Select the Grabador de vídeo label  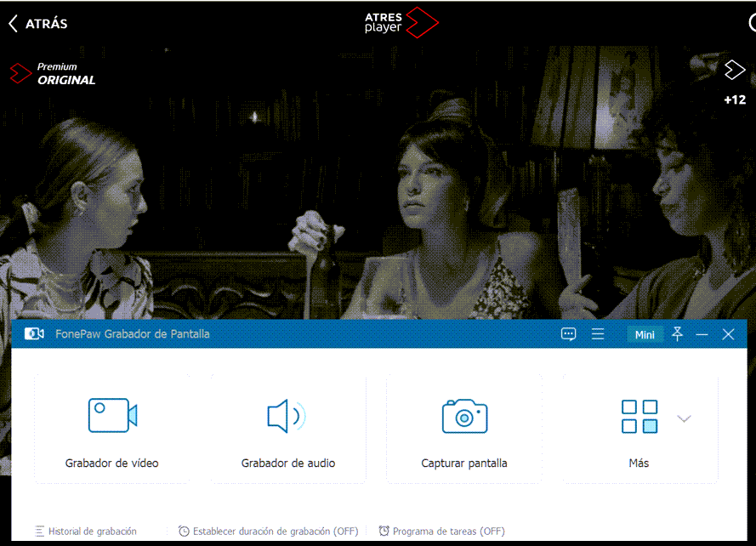(x=112, y=464)
